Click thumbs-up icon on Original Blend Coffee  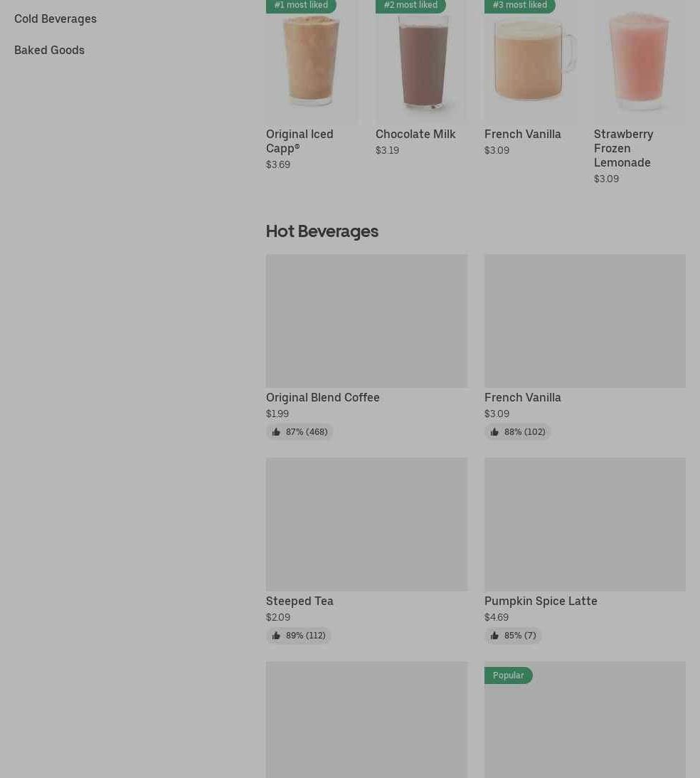(276, 431)
